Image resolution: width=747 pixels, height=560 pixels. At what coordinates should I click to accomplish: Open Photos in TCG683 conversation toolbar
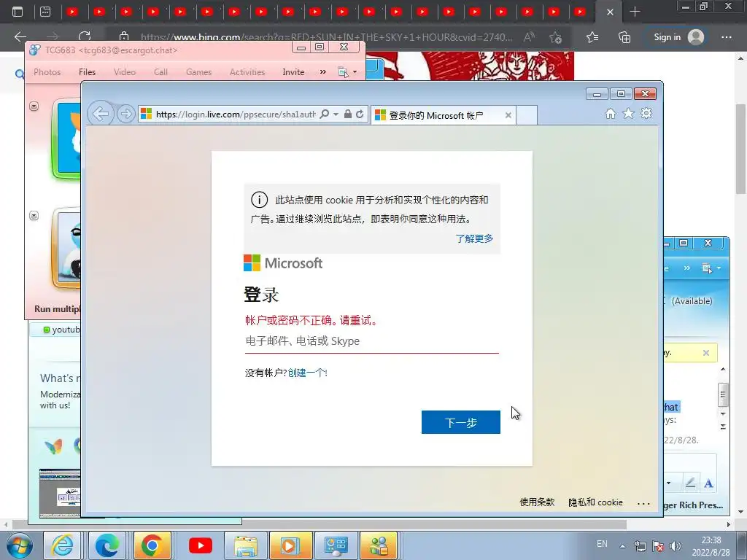coord(47,72)
